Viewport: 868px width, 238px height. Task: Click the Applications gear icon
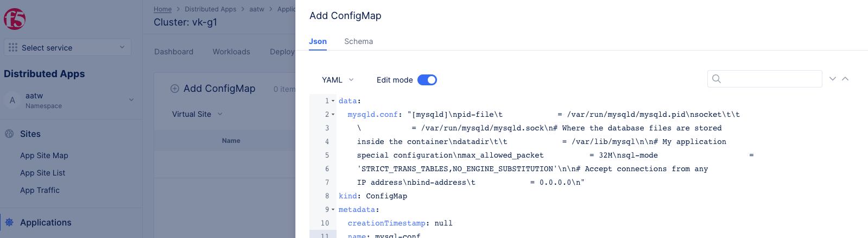click(9, 222)
